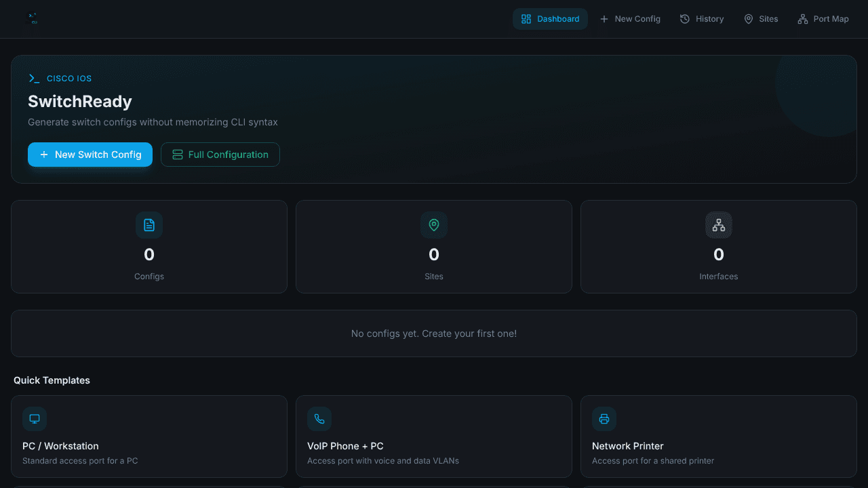Click the New Switch Config button
Image resolution: width=868 pixels, height=488 pixels.
coord(90,155)
